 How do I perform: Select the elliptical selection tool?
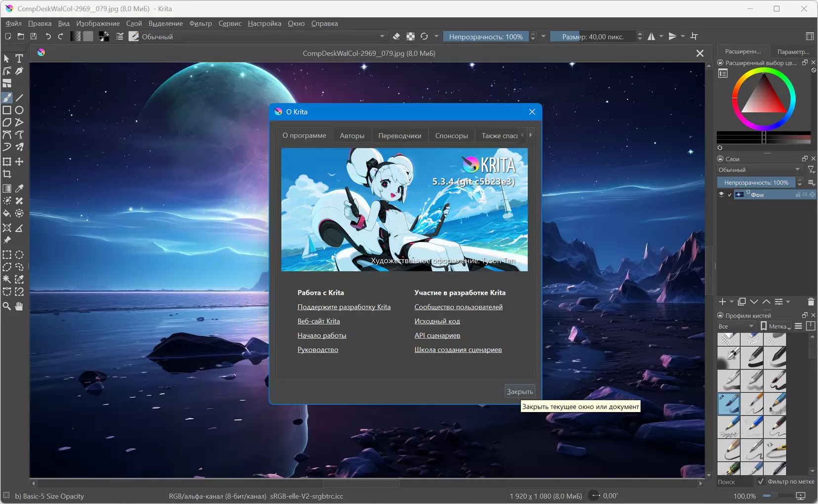tap(19, 255)
